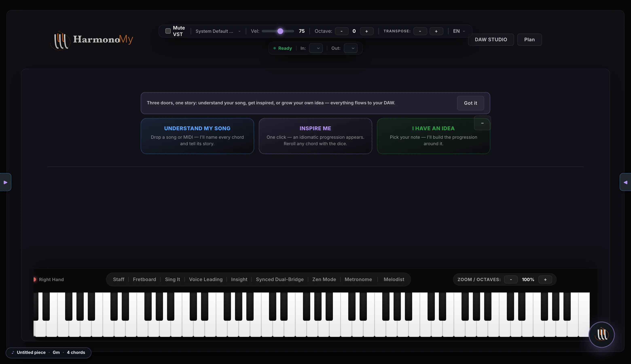This screenshot has height=364, width=631.
Task: Choose the Inspire Me card
Action: [315, 136]
